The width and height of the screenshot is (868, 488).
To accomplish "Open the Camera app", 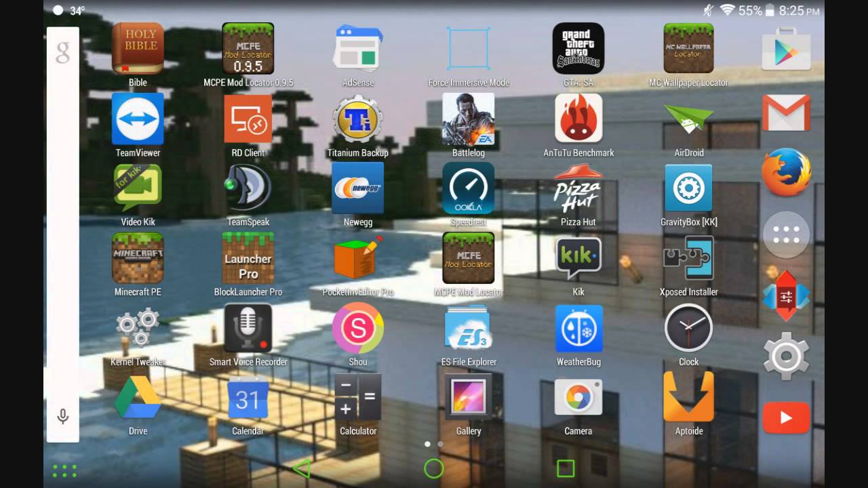I will 578,398.
